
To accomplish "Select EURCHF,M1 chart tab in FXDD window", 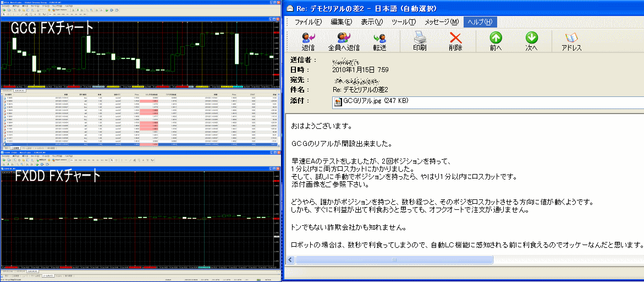I will coord(32,272).
